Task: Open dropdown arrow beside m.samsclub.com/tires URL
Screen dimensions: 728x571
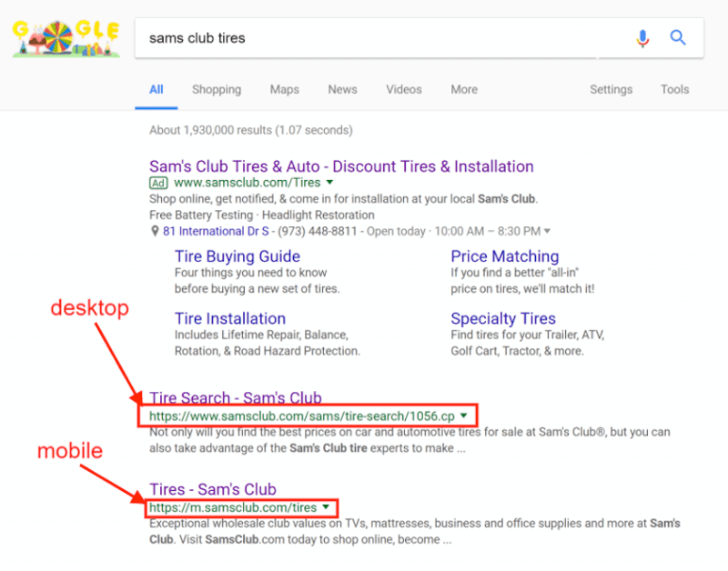Action: [326, 507]
